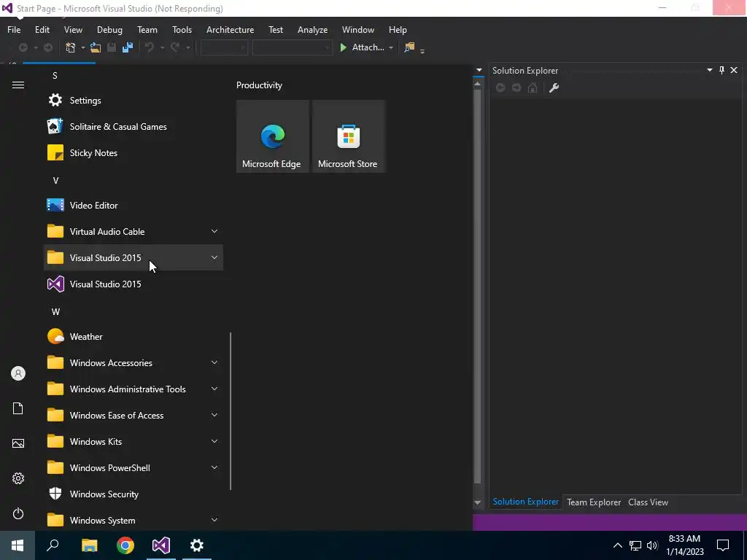This screenshot has width=747, height=560.
Task: Open Pictures from Start sidebar
Action: tap(18, 443)
